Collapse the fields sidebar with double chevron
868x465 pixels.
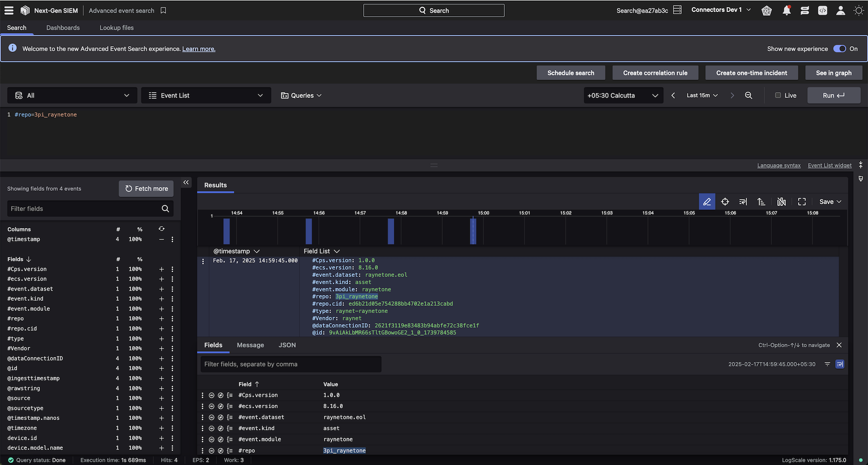[186, 183]
